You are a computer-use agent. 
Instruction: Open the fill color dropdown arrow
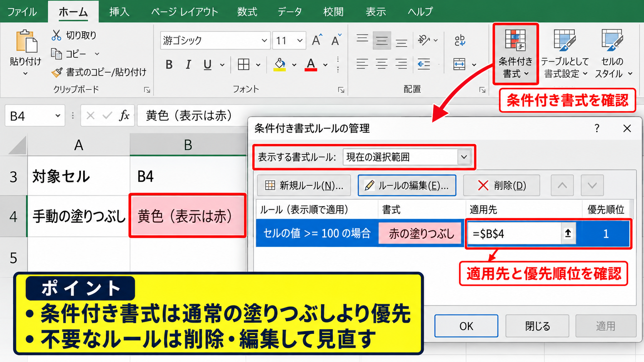point(294,65)
